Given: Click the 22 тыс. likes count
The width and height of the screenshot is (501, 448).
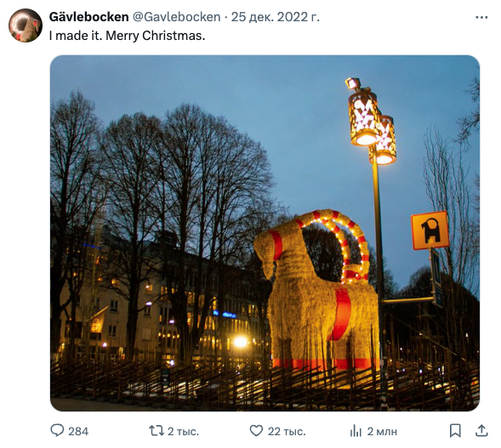Looking at the screenshot, I should (x=287, y=431).
